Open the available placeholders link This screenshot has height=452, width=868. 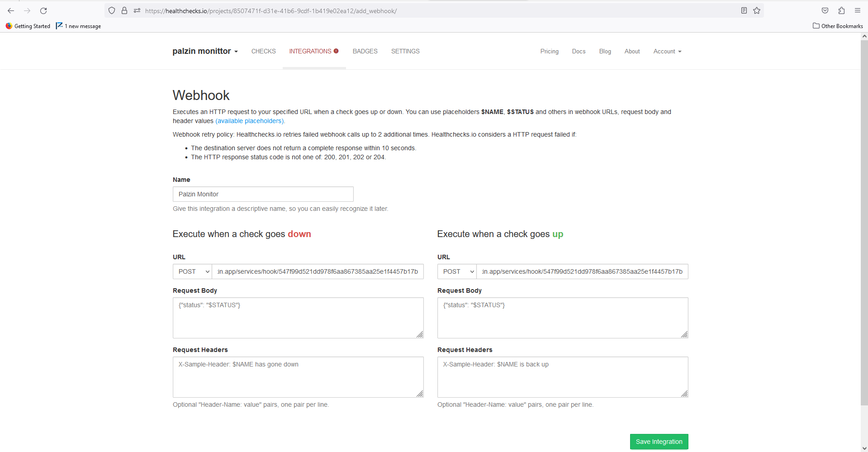pos(250,121)
